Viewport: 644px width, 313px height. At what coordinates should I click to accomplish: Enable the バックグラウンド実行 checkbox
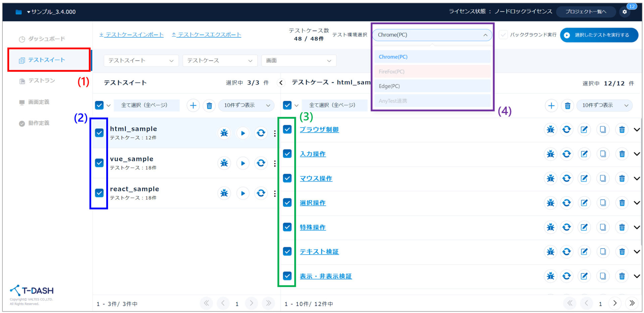click(x=503, y=35)
